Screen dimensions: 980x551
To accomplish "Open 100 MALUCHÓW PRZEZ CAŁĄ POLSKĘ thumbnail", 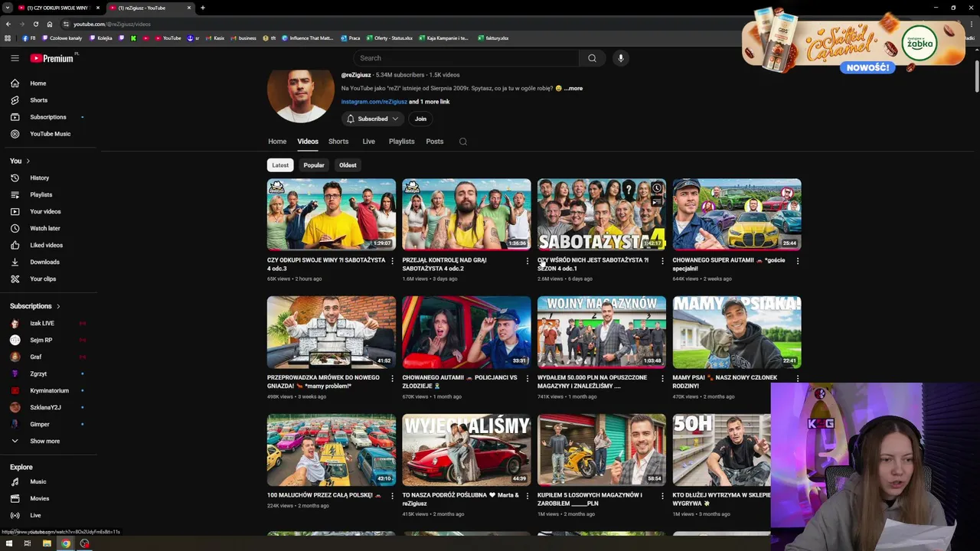I will (x=332, y=450).
